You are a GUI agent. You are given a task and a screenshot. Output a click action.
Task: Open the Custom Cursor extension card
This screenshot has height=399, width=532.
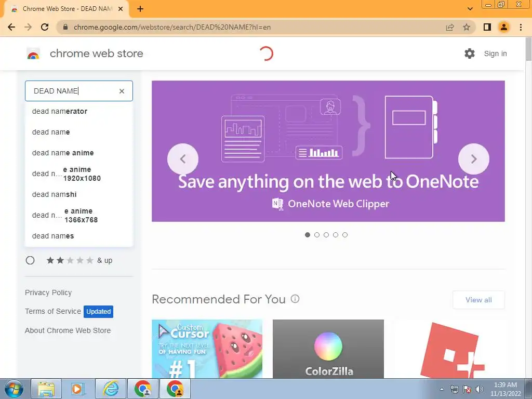click(207, 349)
